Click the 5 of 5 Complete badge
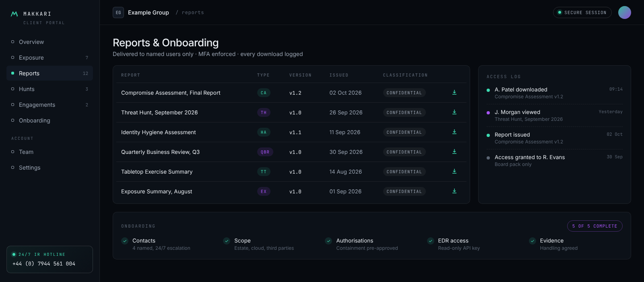Viewport: 644px width, 282px height. (x=595, y=226)
